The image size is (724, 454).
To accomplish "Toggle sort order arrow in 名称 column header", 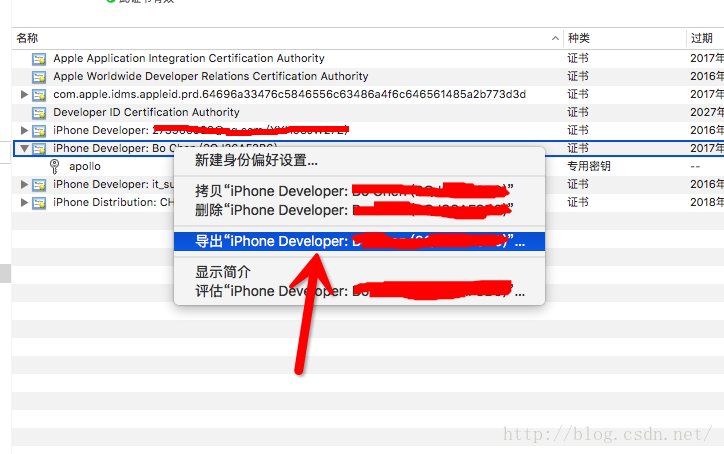I will [x=555, y=38].
